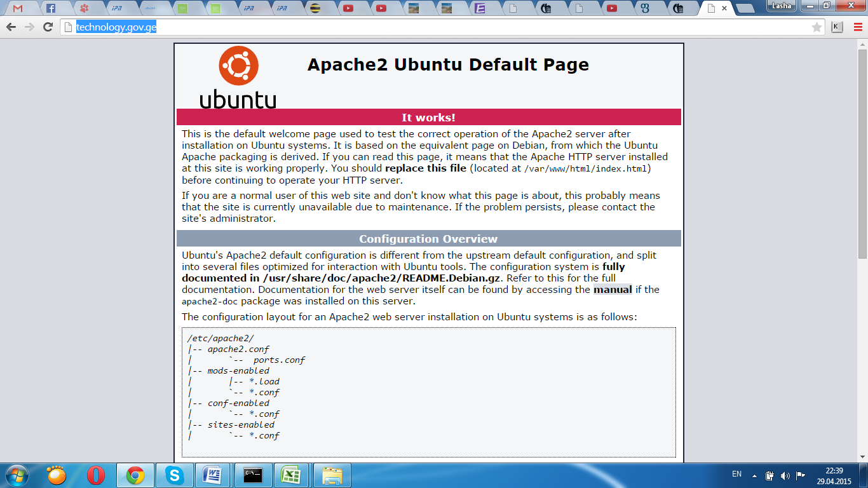The height and width of the screenshot is (488, 868).
Task: Show hidden system tray icons
Action: click(x=754, y=475)
